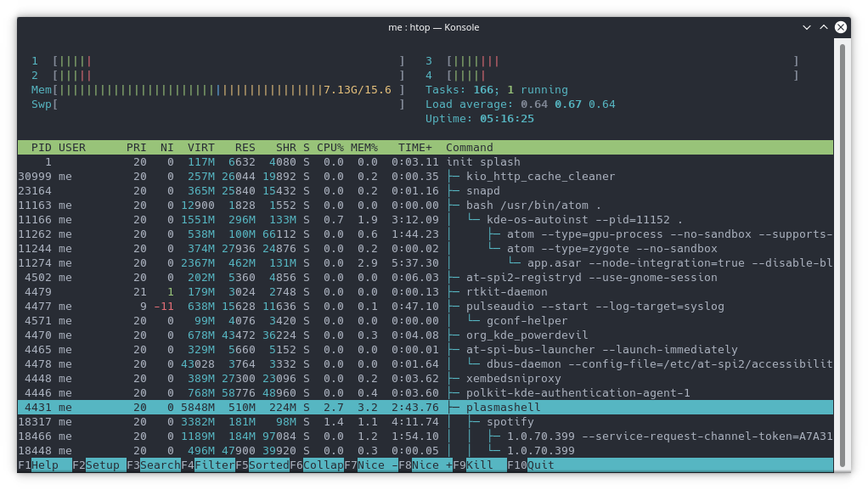Select the rtkit-daemon process row
This screenshot has height=490, width=868.
tap(426, 291)
